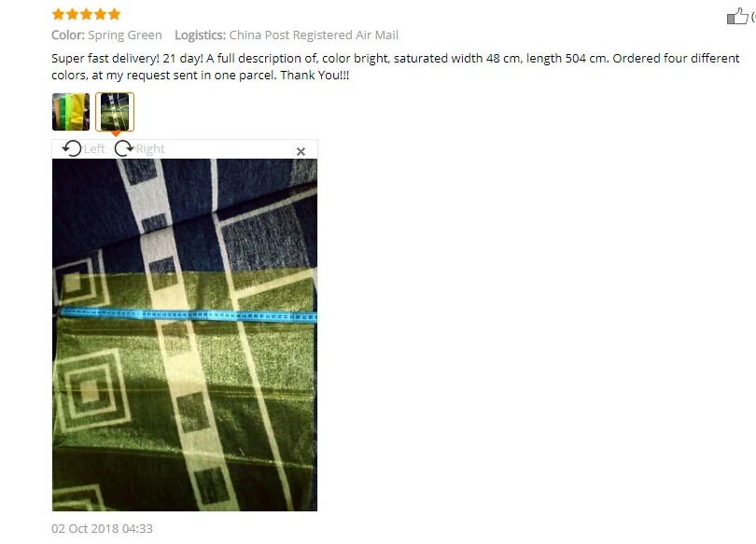This screenshot has width=756, height=544.
Task: Open the yellow and green fabrics thumbnail
Action: [71, 112]
